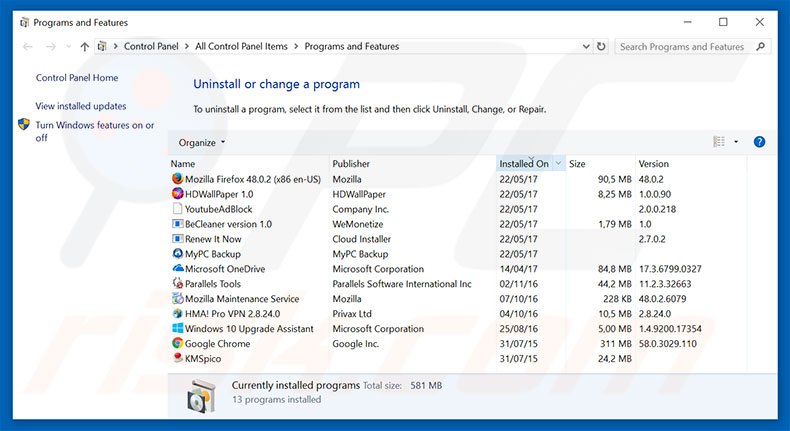
Task: Open Turn Windows features on or off
Action: (94, 131)
